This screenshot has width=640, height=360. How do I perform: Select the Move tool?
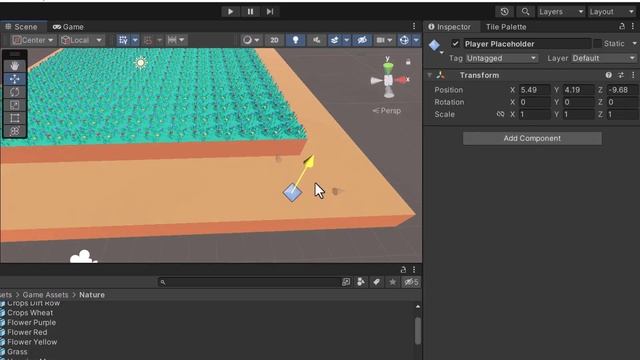[15, 79]
